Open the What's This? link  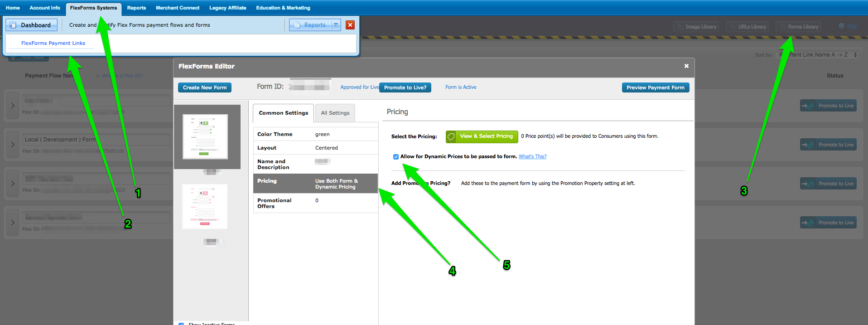coord(532,156)
